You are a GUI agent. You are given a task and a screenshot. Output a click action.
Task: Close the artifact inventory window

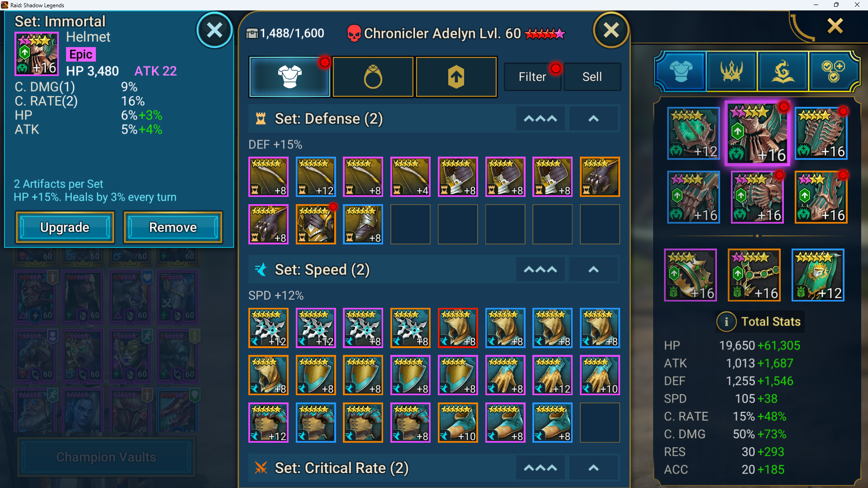611,30
